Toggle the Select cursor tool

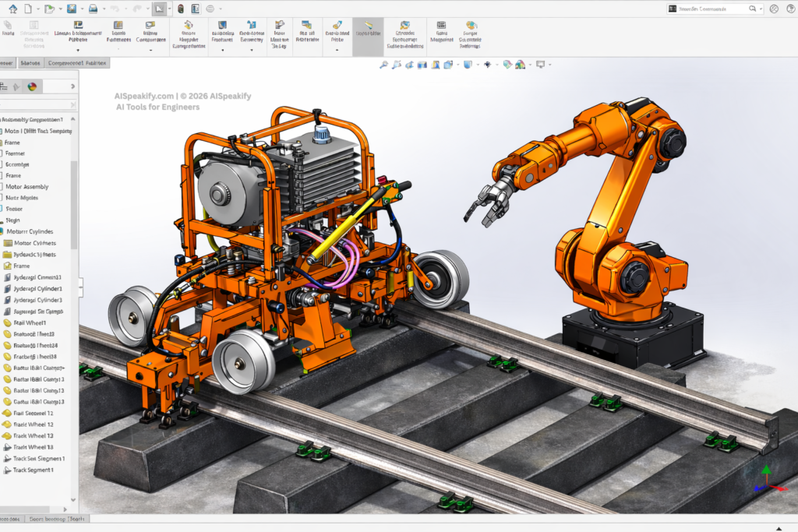pyautogui.click(x=159, y=9)
